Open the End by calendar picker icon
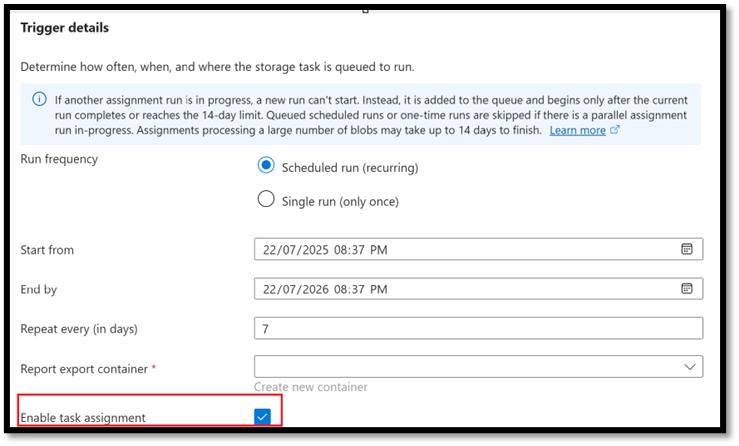 pyautogui.click(x=687, y=288)
